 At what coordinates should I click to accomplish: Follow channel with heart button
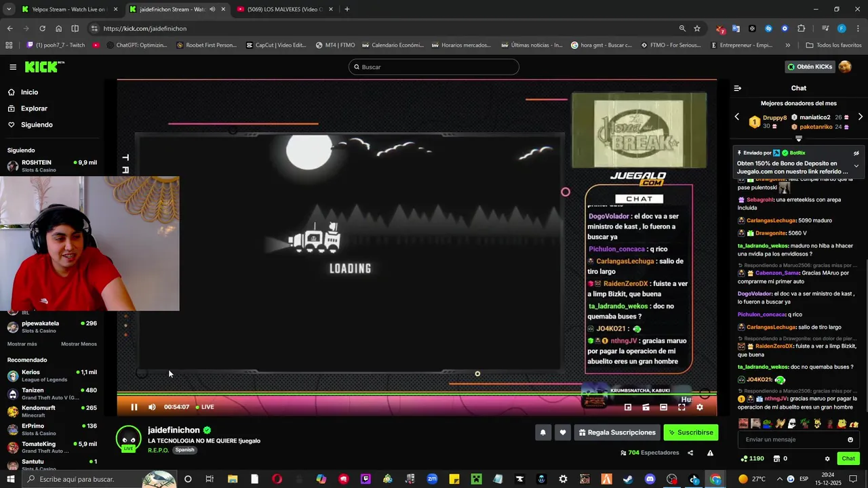click(x=562, y=432)
